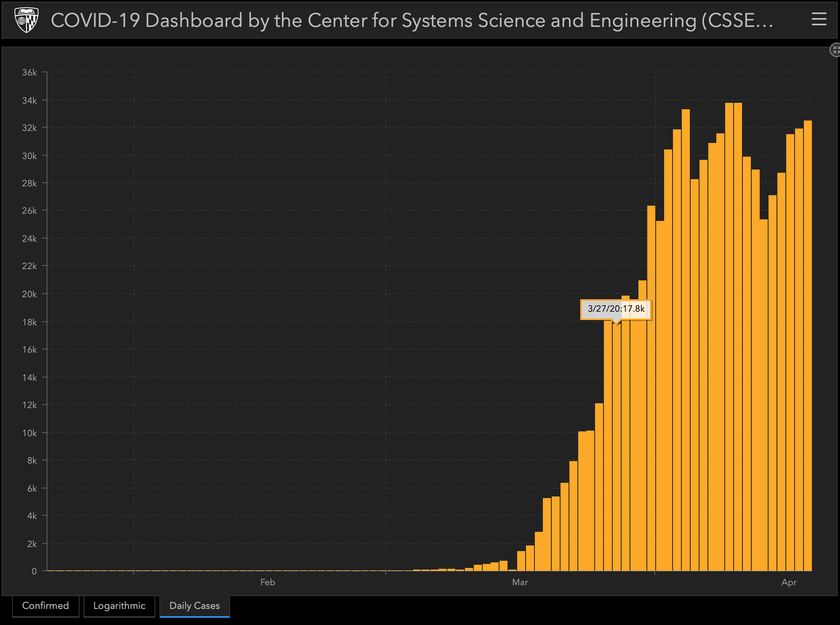This screenshot has width=840, height=625.
Task: Click the 32k y-axis label
Action: tap(29, 128)
